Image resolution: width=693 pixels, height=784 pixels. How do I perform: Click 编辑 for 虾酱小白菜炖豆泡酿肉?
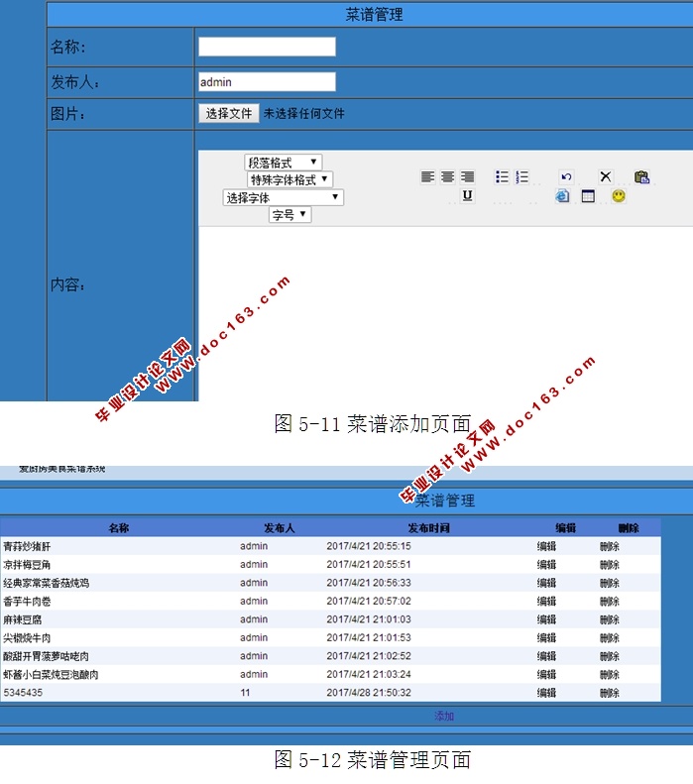click(x=546, y=675)
